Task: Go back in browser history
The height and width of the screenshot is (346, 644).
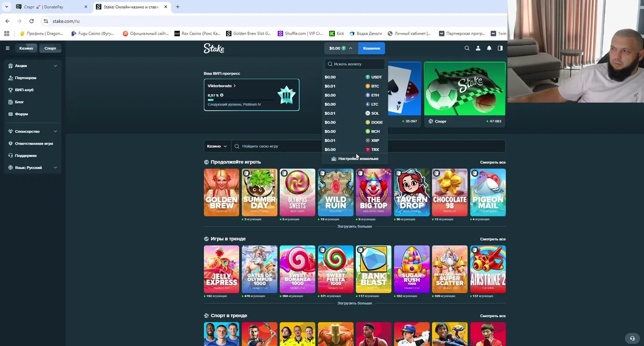Action: [x=7, y=21]
